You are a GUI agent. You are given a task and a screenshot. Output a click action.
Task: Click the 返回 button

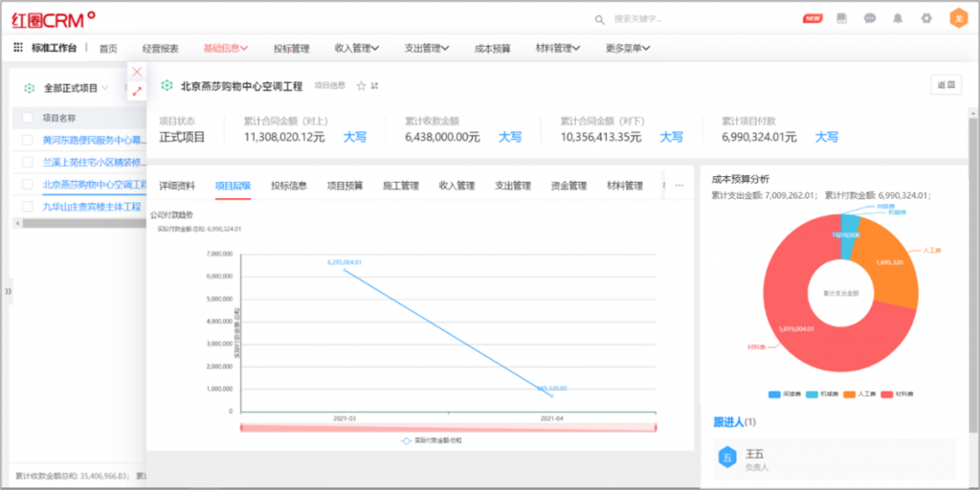946,85
